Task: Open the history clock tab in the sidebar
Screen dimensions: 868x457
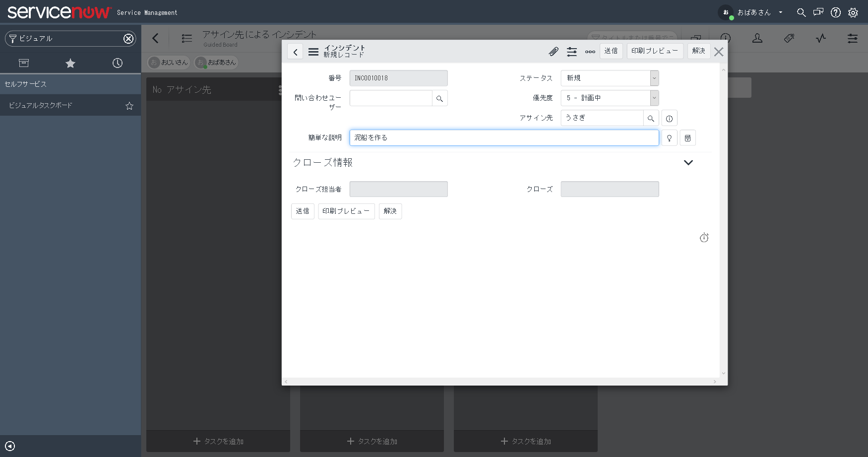Action: pos(117,63)
